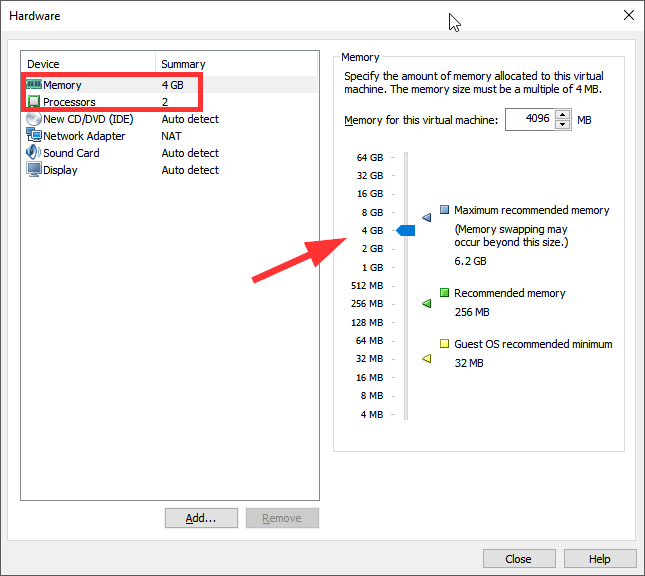This screenshot has width=645, height=576.
Task: Click the 4 MB slider label
Action: point(372,414)
